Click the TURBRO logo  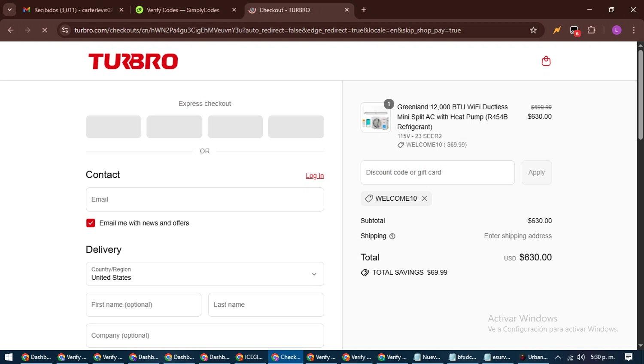tap(133, 61)
